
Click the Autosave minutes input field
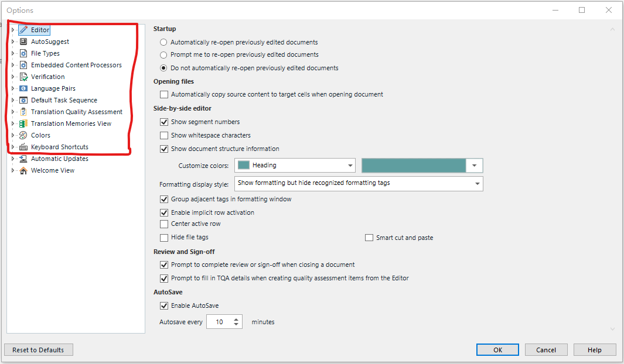[219, 322]
